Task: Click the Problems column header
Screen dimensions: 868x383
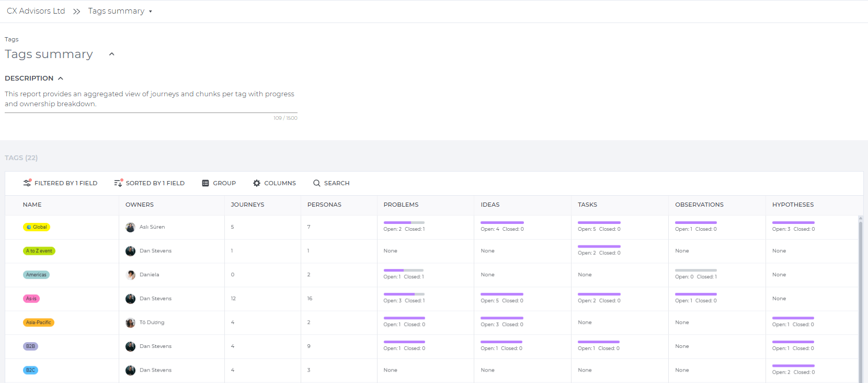Action: point(401,205)
